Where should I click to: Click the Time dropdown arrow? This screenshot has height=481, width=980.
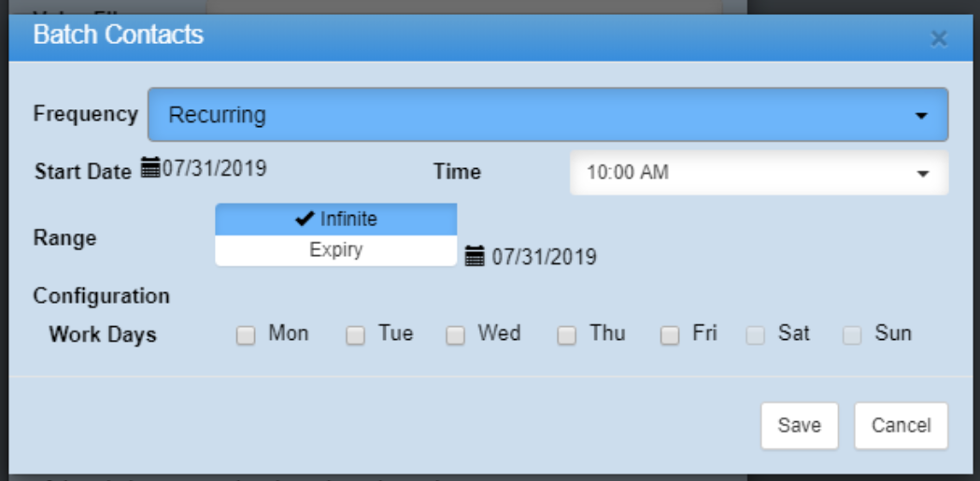click(923, 174)
